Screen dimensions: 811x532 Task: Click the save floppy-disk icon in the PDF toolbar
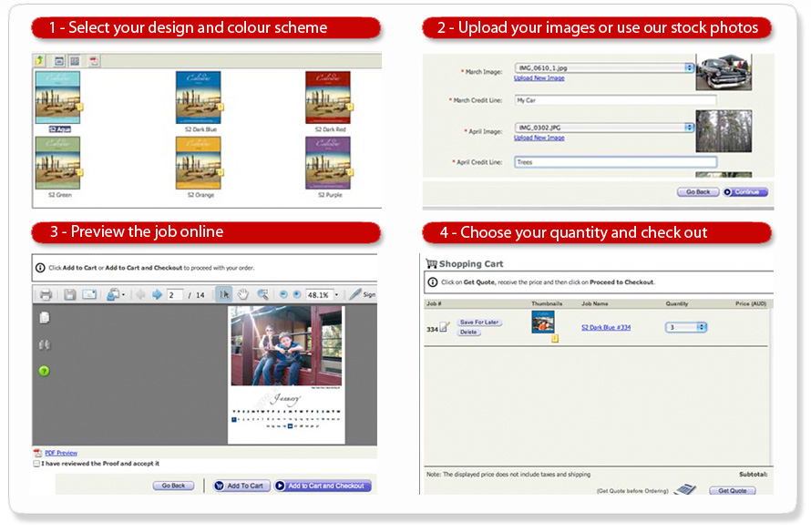70,294
